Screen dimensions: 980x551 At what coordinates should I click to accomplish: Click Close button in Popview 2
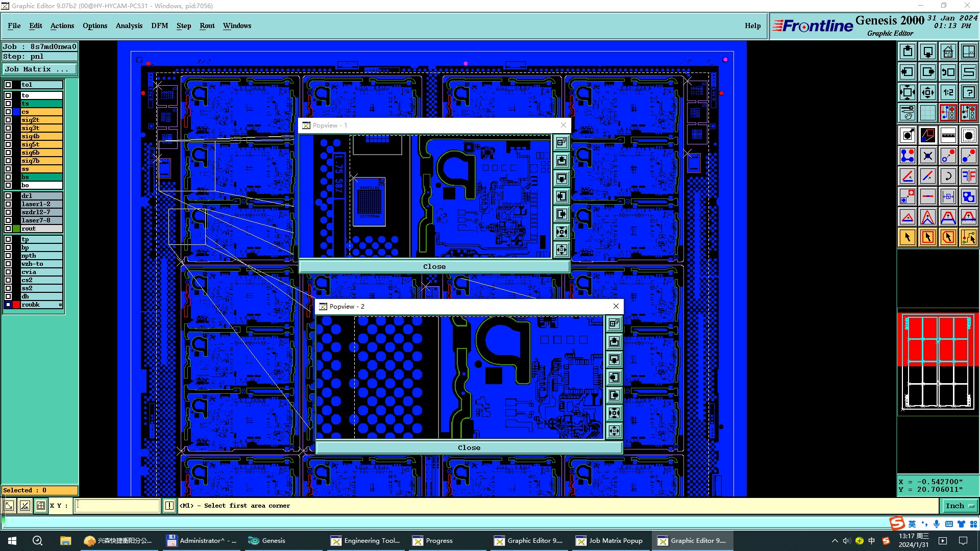[469, 447]
